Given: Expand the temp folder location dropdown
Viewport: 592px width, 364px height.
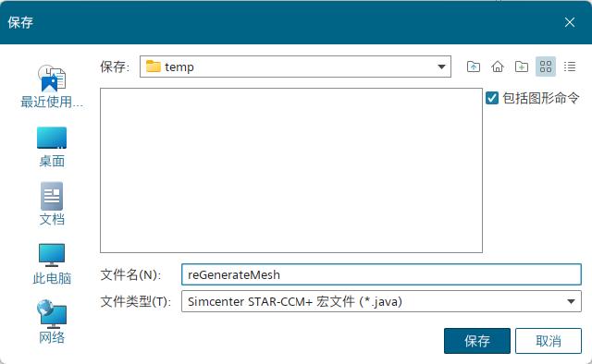Looking at the screenshot, I should coord(441,67).
